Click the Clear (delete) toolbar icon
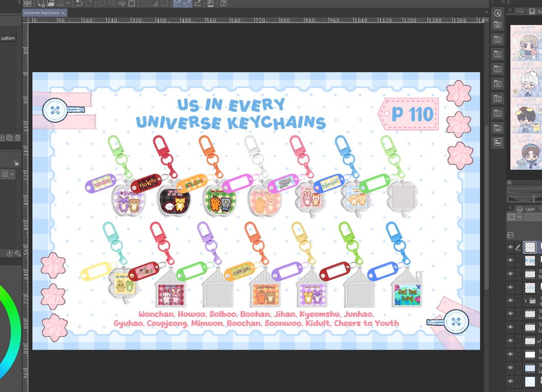The image size is (542, 392). 102,3
